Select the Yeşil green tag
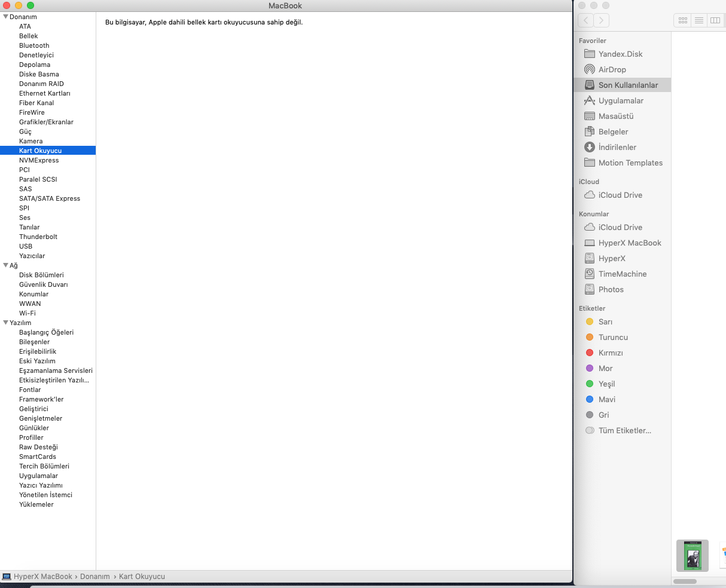This screenshot has height=588, width=726. tap(590, 384)
